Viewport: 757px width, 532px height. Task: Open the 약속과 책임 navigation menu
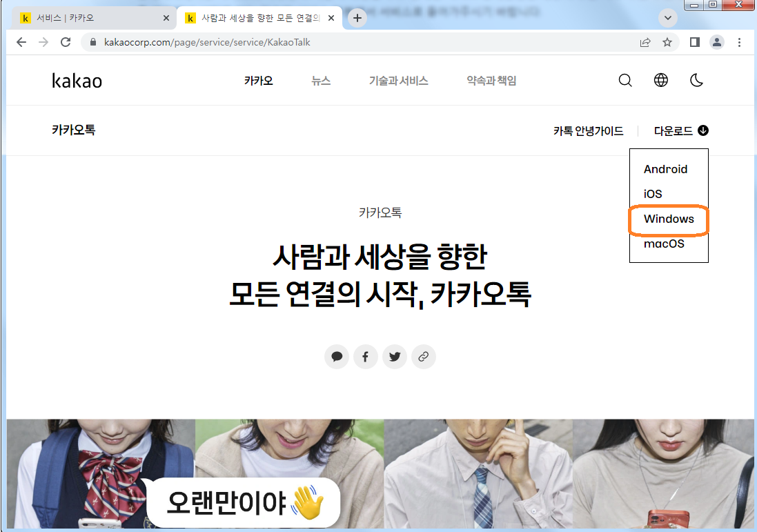(x=491, y=81)
